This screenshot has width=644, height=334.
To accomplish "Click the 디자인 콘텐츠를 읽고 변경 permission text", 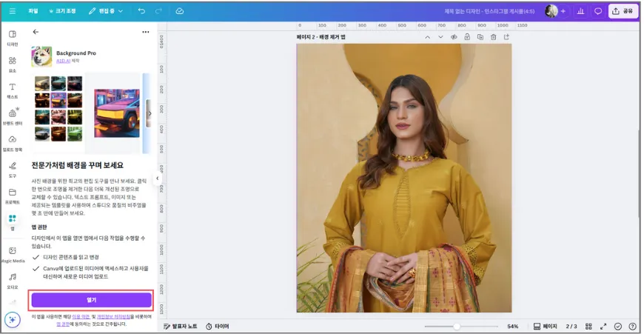I will tap(71, 257).
